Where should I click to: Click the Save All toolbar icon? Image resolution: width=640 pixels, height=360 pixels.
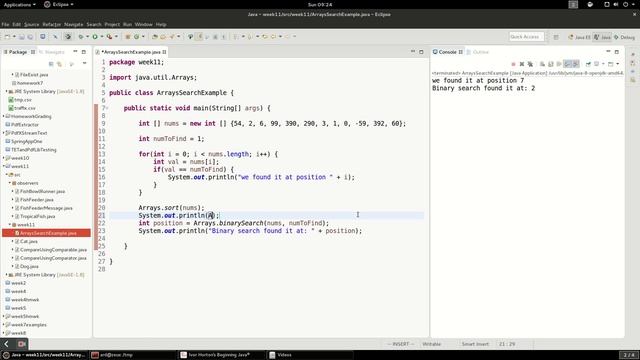click(30, 37)
